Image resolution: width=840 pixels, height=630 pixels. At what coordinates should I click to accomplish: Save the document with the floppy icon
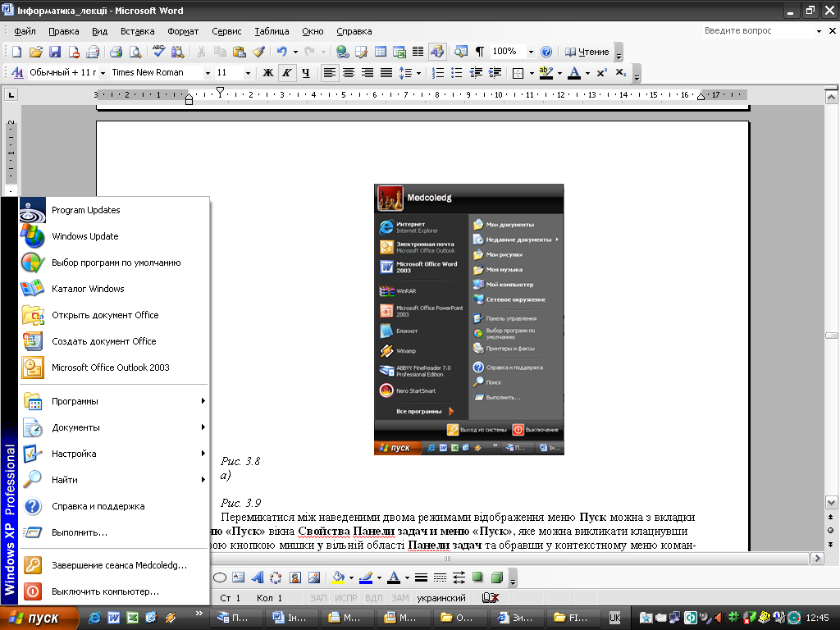click(x=55, y=52)
